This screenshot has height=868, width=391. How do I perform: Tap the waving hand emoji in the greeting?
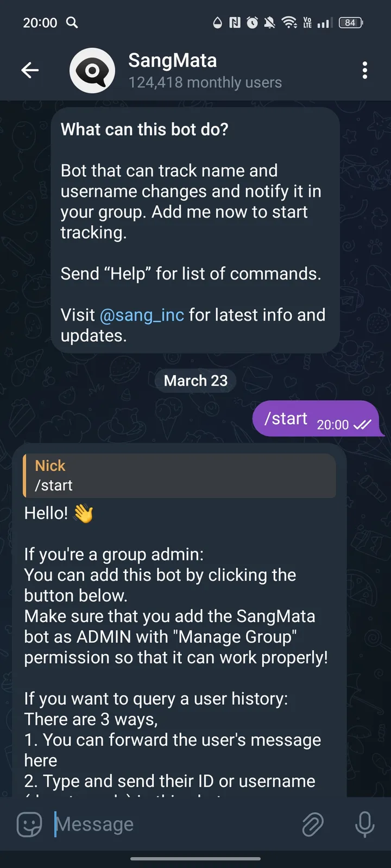pyautogui.click(x=85, y=513)
